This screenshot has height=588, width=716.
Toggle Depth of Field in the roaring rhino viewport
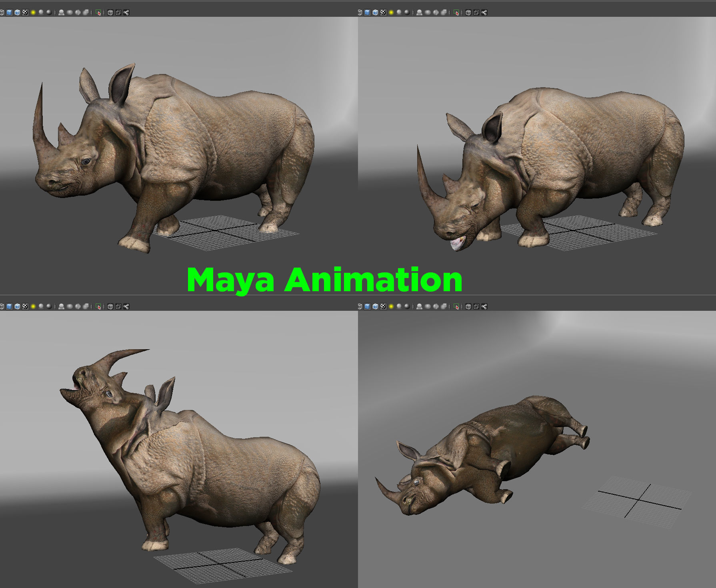[86, 306]
